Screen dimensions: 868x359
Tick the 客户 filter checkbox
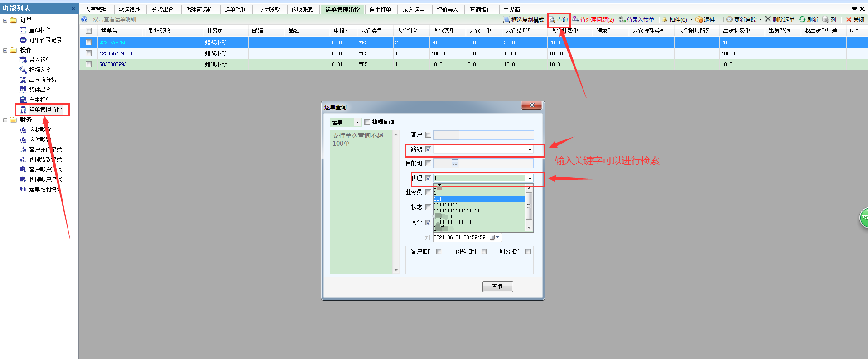(428, 134)
